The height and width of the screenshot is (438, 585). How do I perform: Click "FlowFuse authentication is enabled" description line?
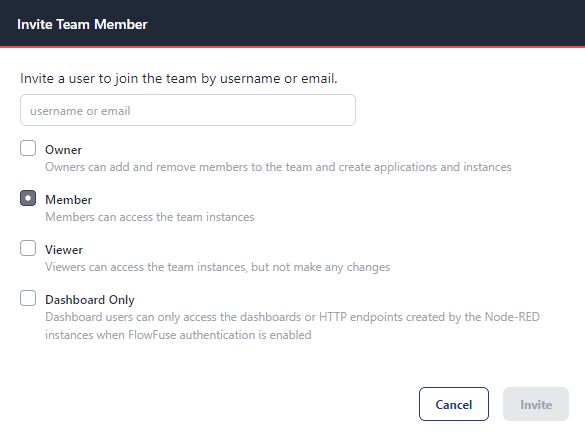(178, 335)
